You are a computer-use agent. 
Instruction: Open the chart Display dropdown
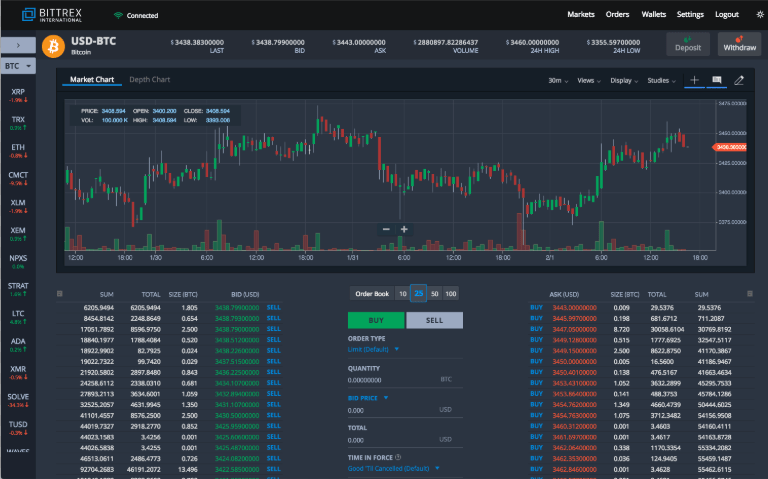[x=624, y=80]
